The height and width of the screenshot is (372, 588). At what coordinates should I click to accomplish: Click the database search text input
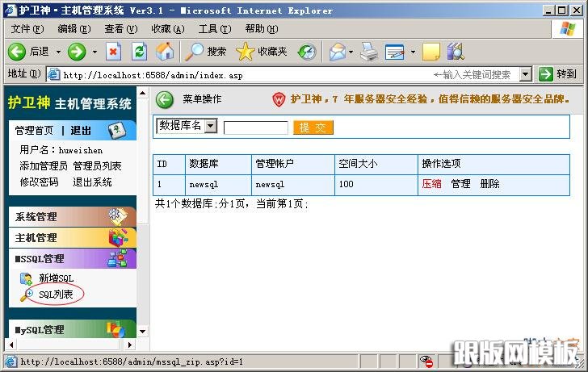[256, 127]
